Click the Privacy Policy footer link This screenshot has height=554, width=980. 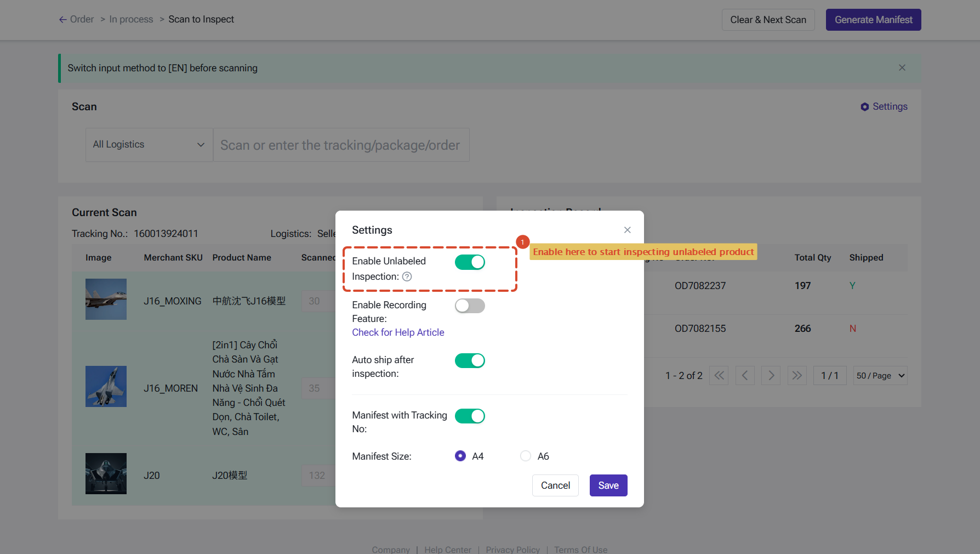tap(512, 550)
